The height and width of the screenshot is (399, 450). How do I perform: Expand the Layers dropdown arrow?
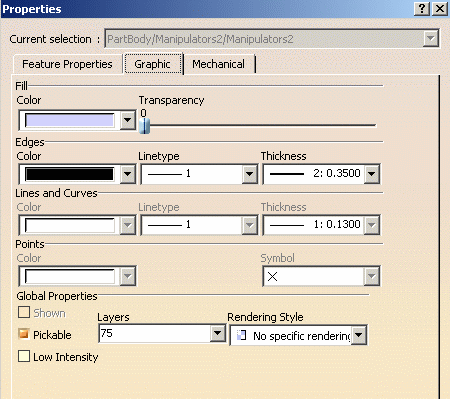pyautogui.click(x=218, y=333)
